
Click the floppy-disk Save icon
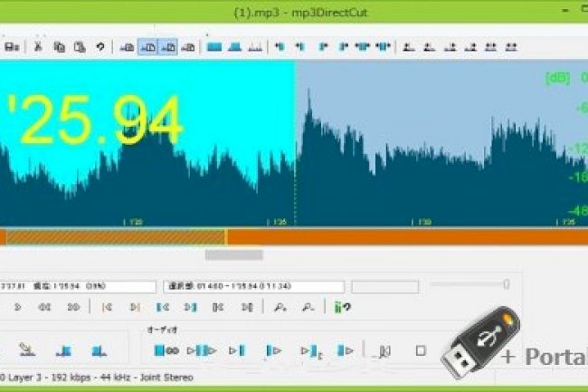(x=12, y=47)
